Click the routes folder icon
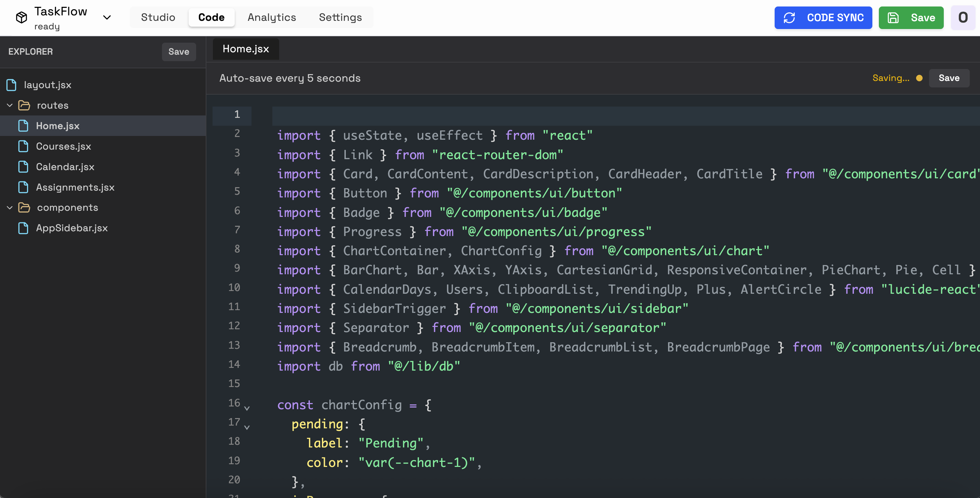The image size is (980, 498). click(x=25, y=105)
